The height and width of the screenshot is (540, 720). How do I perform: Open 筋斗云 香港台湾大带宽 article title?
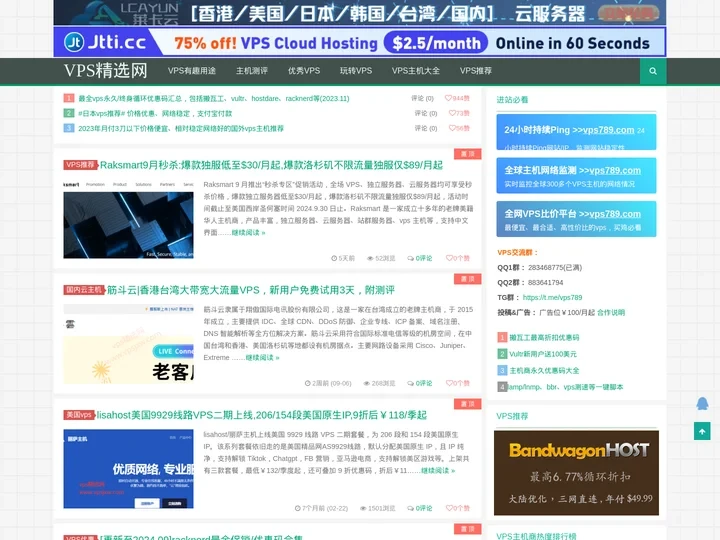251,290
